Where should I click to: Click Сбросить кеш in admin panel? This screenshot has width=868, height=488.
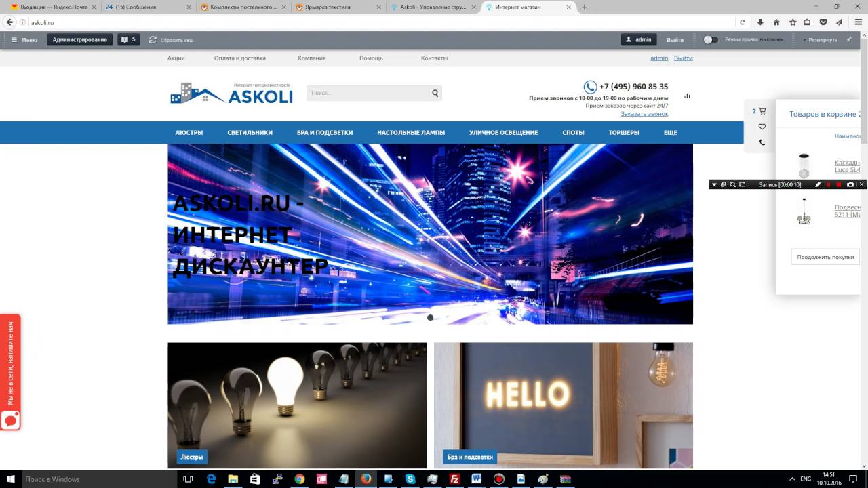click(x=172, y=40)
